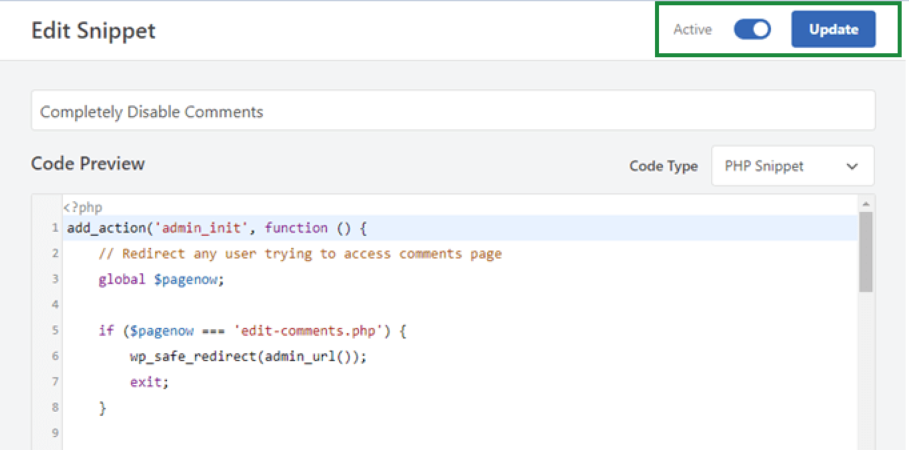Click the <?php opening tag
Image resolution: width=909 pixels, height=450 pixels.
tap(82, 207)
